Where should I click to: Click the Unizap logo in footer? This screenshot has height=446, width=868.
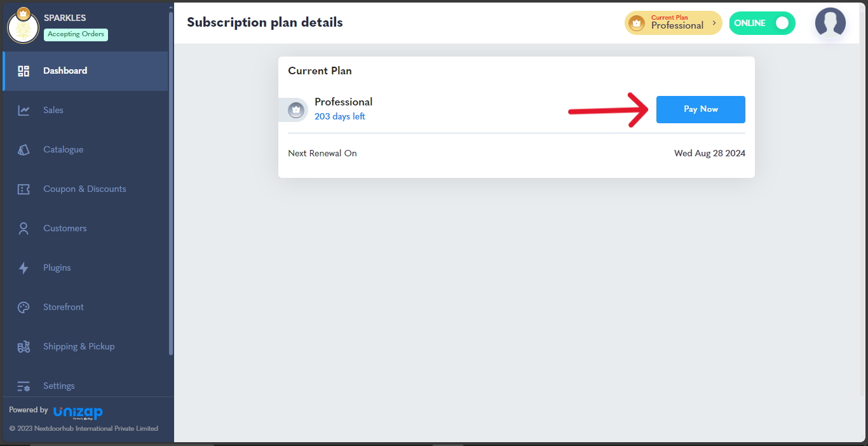(x=78, y=412)
